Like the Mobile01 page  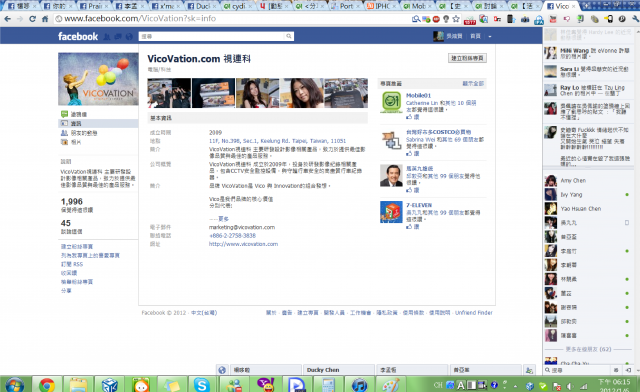[413, 117]
